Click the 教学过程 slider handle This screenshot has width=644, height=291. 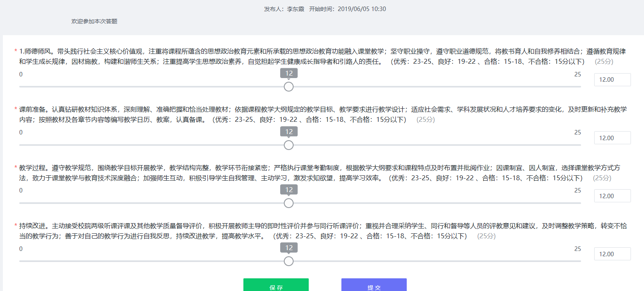pyautogui.click(x=289, y=203)
